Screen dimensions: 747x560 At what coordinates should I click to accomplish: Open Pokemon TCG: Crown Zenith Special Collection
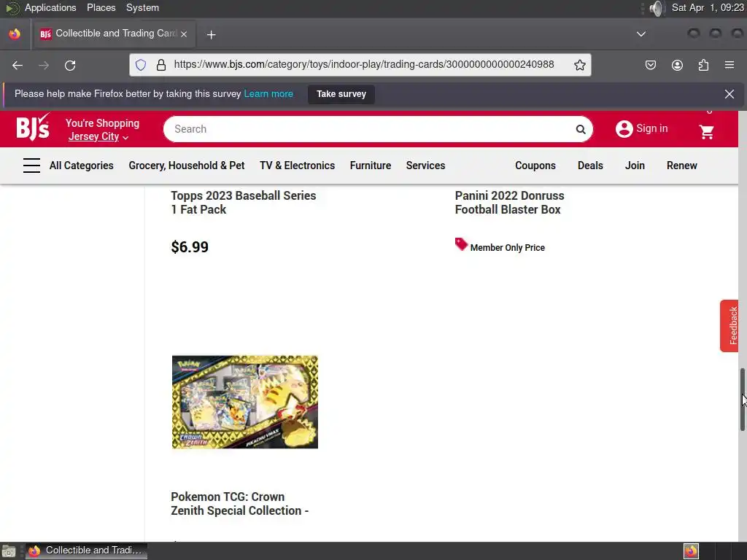pos(239,503)
